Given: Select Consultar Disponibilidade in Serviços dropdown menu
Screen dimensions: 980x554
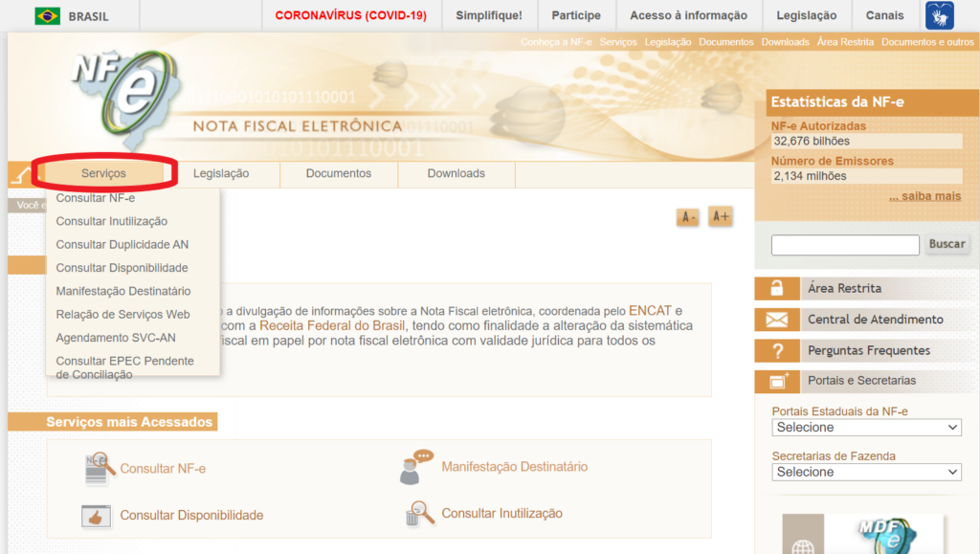Looking at the screenshot, I should click(x=122, y=268).
